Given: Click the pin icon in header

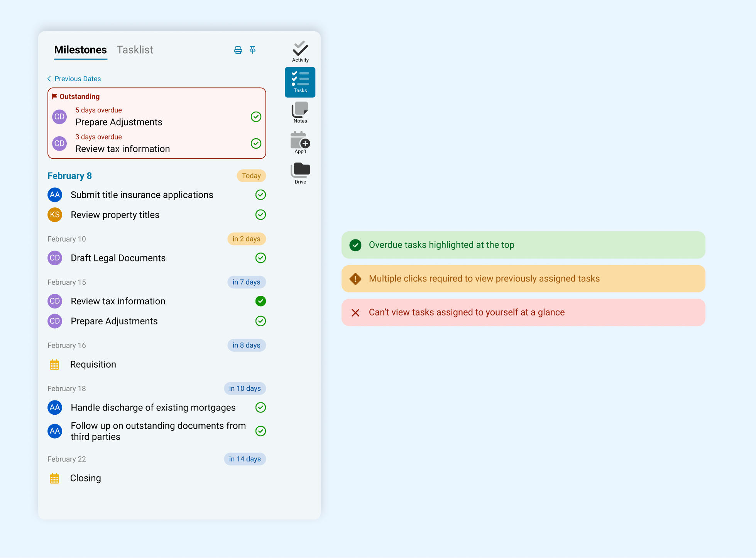Looking at the screenshot, I should [x=252, y=50].
